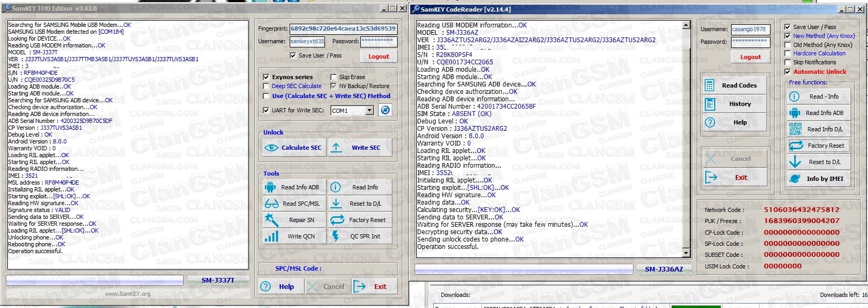Click Read Info ADB in TMO Tools
Screen dimensions: 868x308
294,187
